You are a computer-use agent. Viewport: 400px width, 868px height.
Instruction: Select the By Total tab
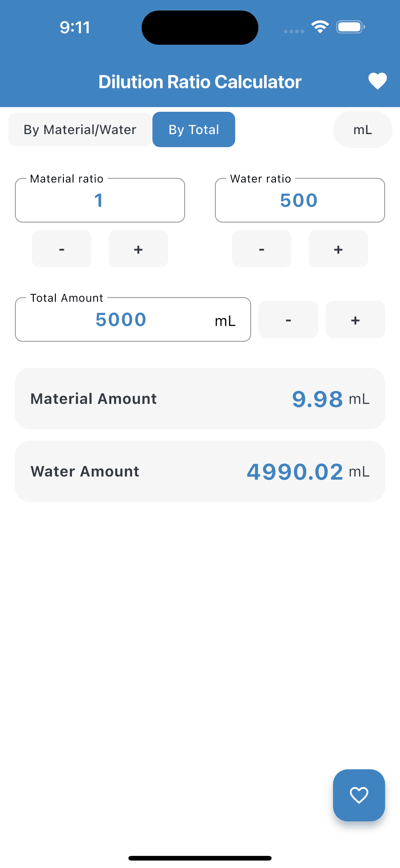point(193,130)
